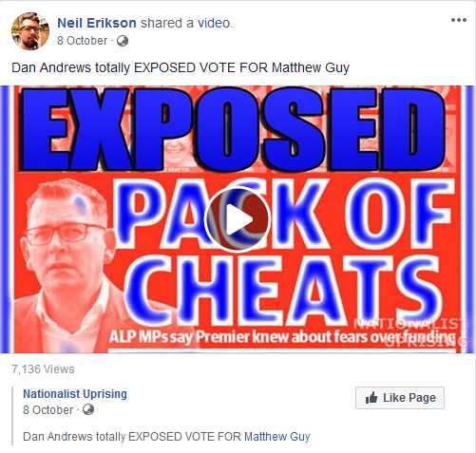Viewport: 476px width, 453px height.
Task: Follow the Matthew Guy tagged link
Action: 276,437
